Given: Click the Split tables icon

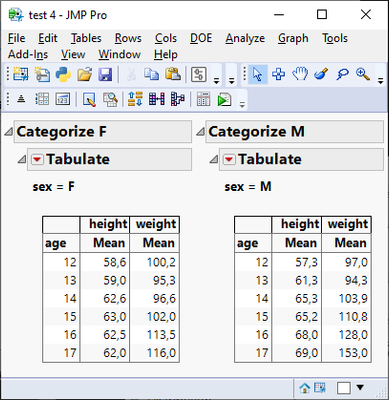Looking at the screenshot, I should (178, 99).
